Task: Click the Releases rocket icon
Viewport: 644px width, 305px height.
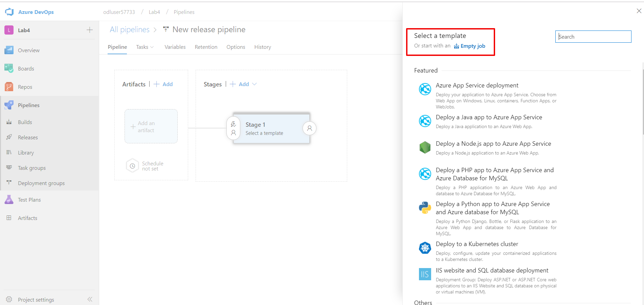Action: tap(9, 137)
